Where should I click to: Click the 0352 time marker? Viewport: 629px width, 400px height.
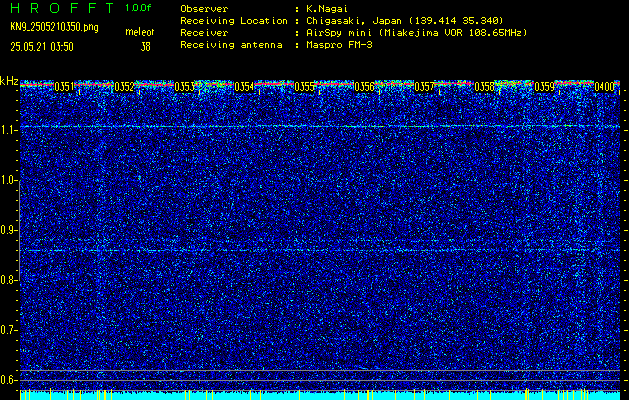[x=124, y=87]
